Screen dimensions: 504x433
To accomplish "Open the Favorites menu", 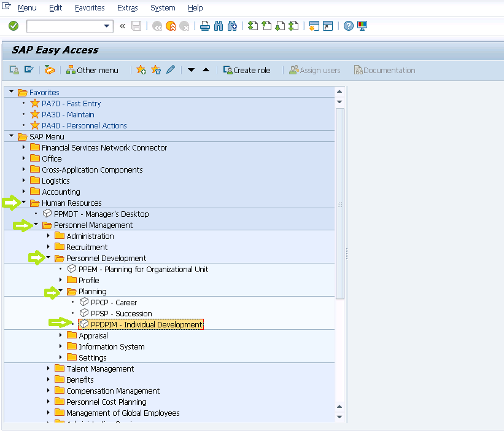I will (x=90, y=8).
